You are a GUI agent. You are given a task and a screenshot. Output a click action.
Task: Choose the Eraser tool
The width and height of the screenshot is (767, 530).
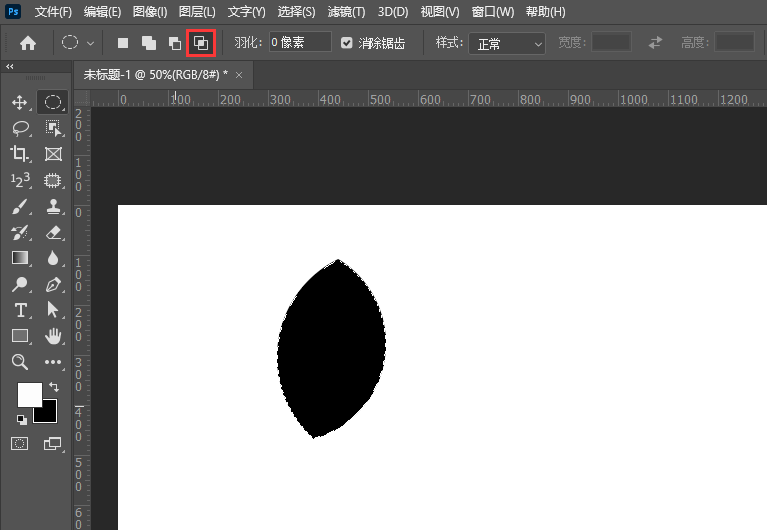click(x=54, y=232)
